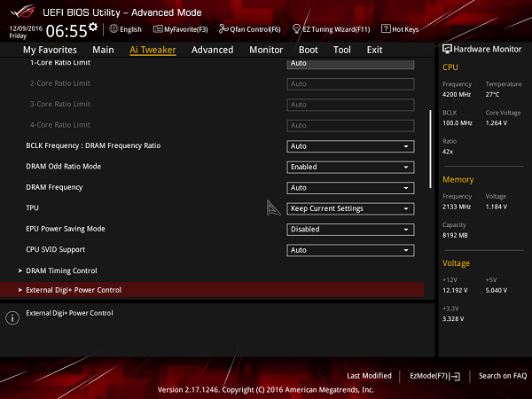This screenshot has width=532, height=399.
Task: Click Memory frequency value 2133 MHz
Action: tap(457, 207)
